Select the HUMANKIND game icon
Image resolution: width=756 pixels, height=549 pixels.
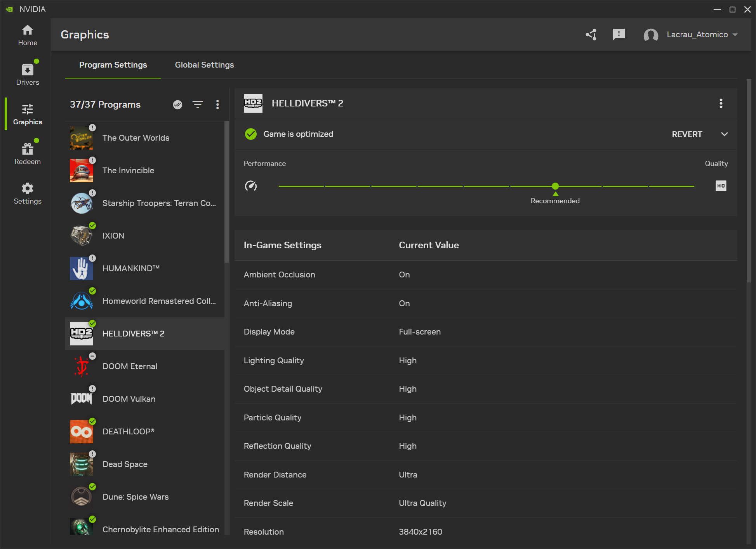point(82,268)
